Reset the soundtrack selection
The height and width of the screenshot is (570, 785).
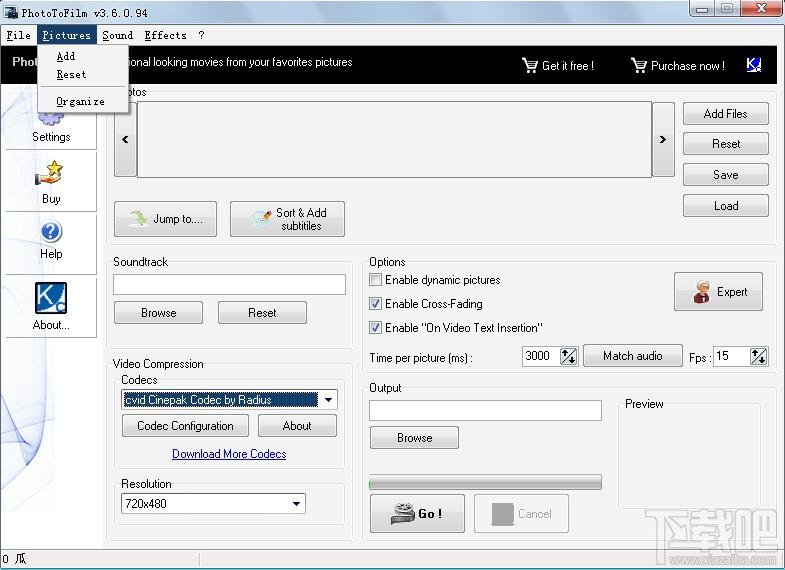click(x=262, y=313)
